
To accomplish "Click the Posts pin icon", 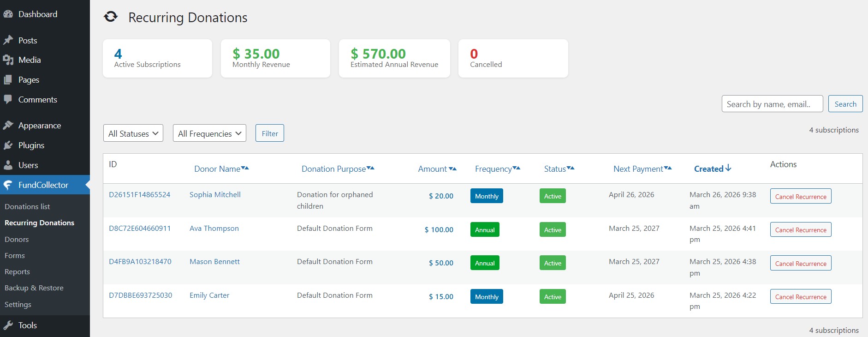I will coord(8,40).
